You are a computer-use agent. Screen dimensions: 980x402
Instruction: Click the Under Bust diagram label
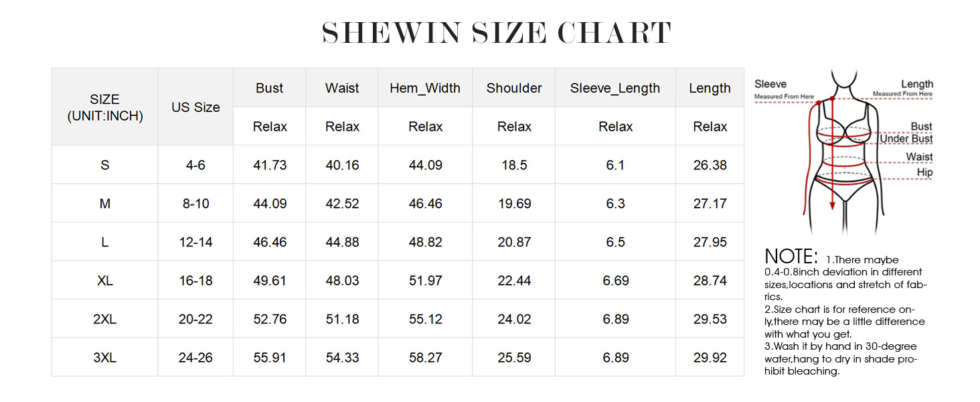(x=906, y=139)
